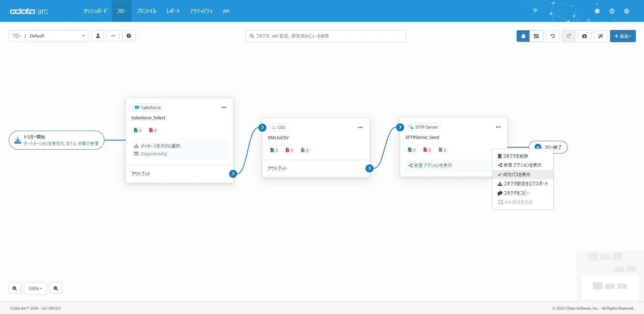Open the Salesforce connector three-dot menu
Viewport: 644px width, 314px height.
(224, 107)
